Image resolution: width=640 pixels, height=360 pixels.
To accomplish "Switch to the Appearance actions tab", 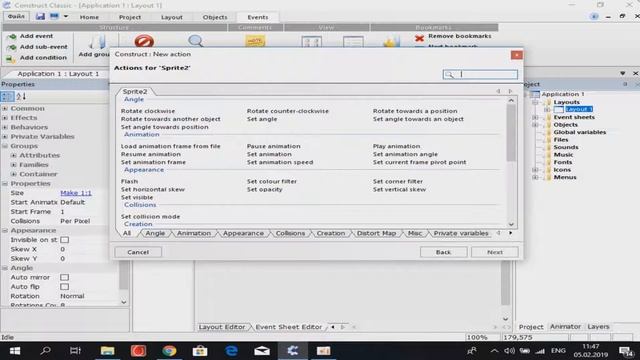I will click(243, 233).
